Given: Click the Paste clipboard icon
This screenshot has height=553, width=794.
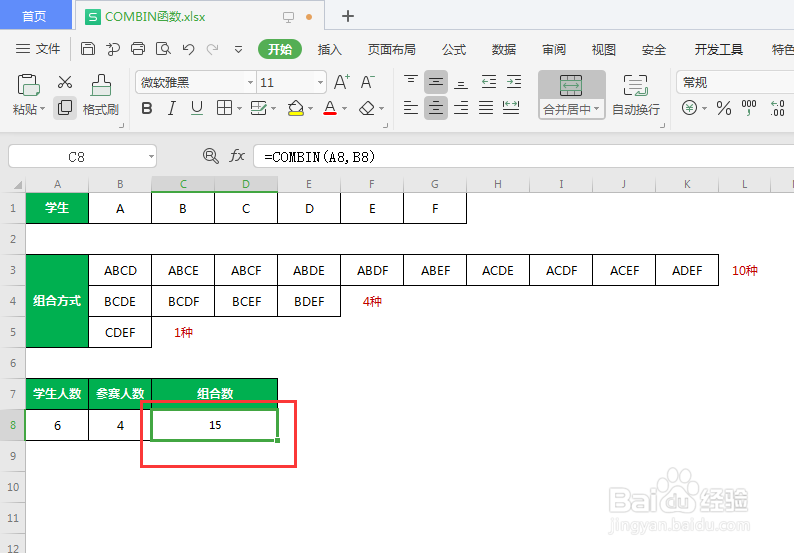Looking at the screenshot, I should pyautogui.click(x=28, y=85).
